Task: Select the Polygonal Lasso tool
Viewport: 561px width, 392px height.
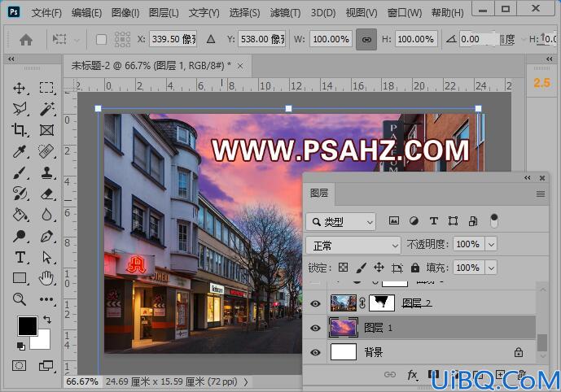Action: 20,109
